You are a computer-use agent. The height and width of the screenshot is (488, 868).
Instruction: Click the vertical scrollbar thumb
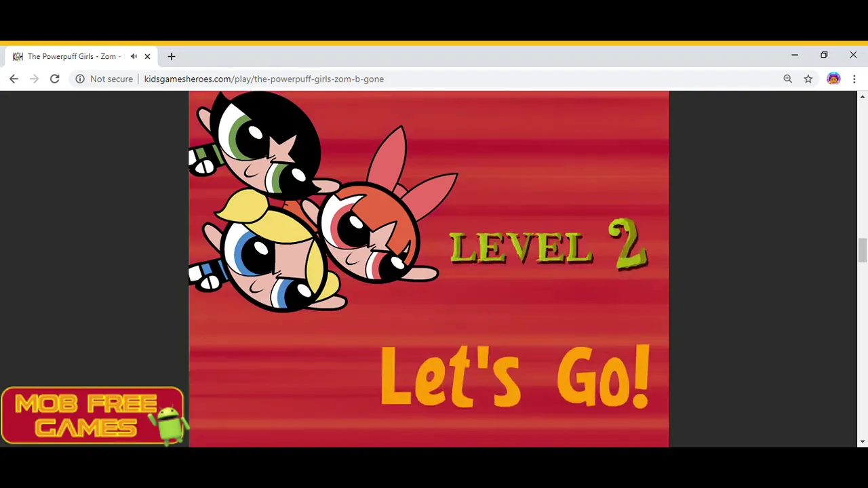pyautogui.click(x=862, y=250)
